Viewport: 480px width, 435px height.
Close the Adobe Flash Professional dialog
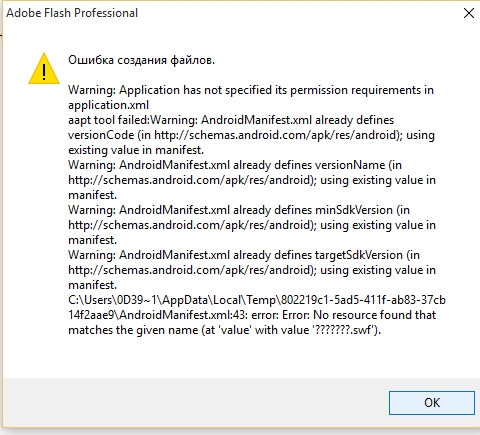[x=469, y=13]
